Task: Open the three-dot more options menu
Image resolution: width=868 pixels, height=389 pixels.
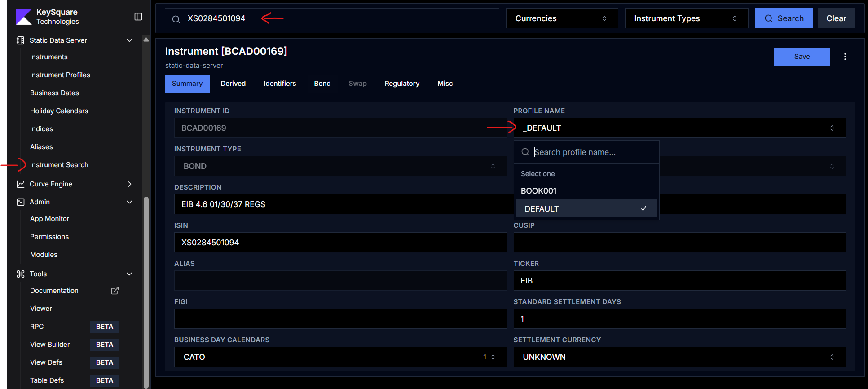Action: click(845, 57)
